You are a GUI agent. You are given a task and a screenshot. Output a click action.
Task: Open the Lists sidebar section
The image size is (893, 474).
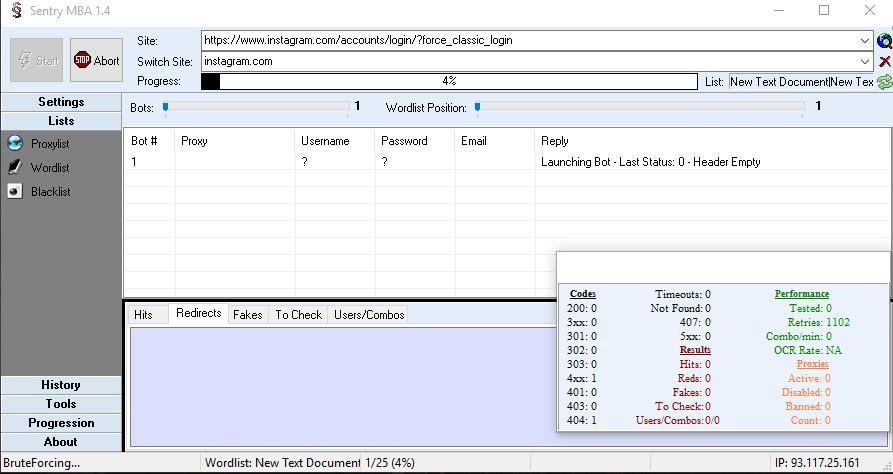[x=61, y=121]
